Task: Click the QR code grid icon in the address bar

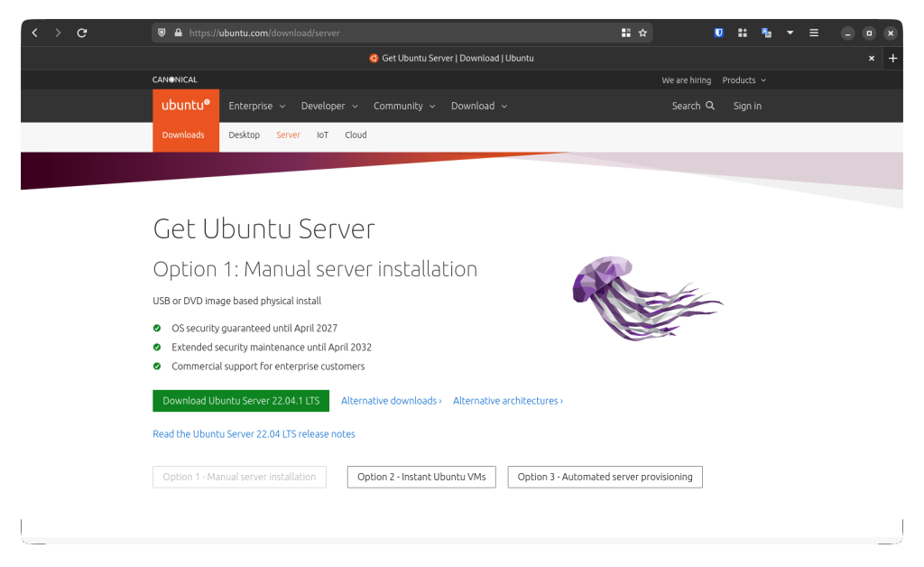Action: pyautogui.click(x=626, y=33)
